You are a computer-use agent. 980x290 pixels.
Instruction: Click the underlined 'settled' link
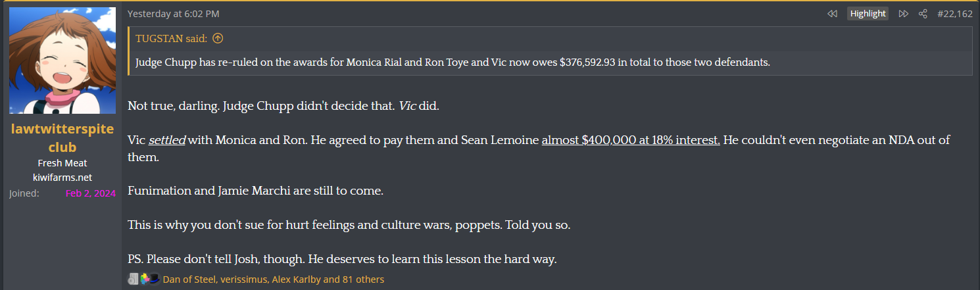(x=166, y=141)
